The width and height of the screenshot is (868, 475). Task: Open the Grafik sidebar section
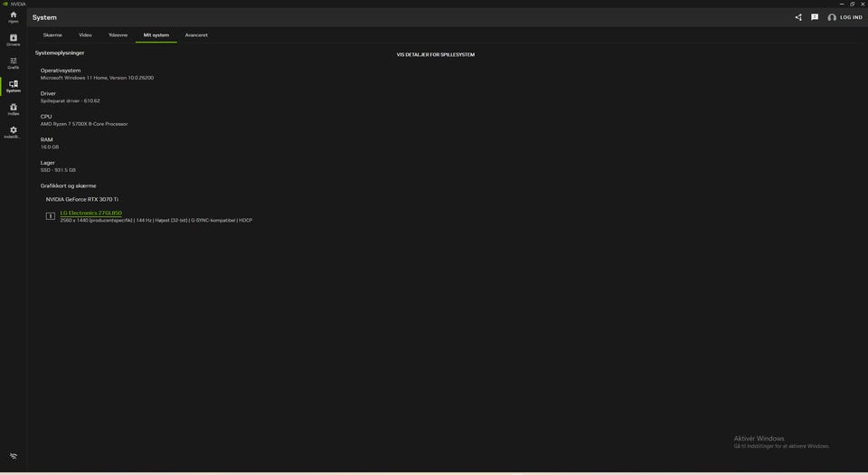tap(14, 63)
